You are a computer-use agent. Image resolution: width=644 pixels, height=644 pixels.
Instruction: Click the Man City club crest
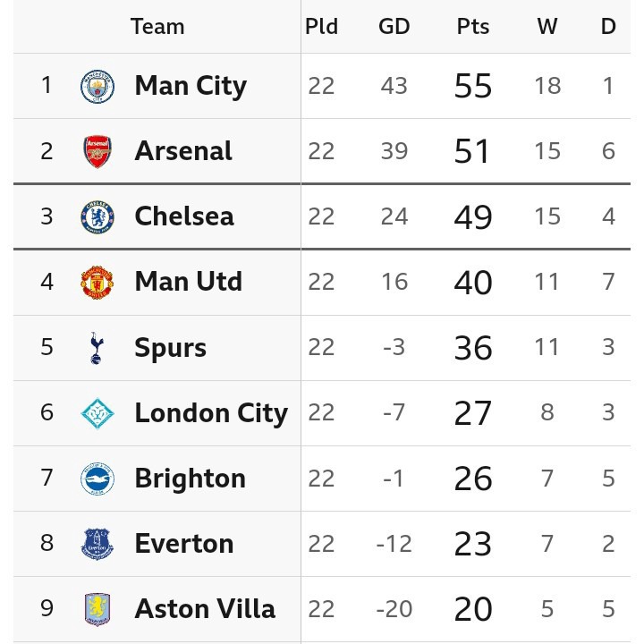tap(97, 86)
